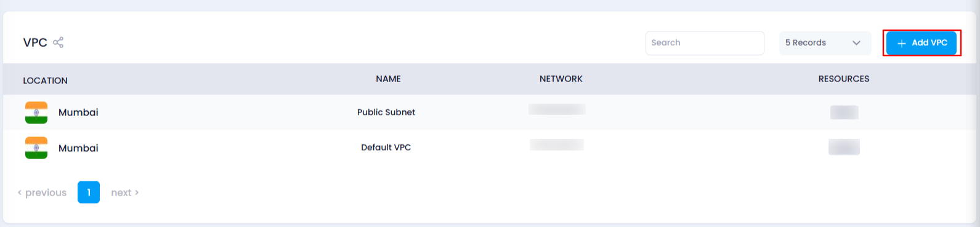Screen dimensions: 980x227
Task: Open the Public Subnet entry
Action: pos(386,112)
